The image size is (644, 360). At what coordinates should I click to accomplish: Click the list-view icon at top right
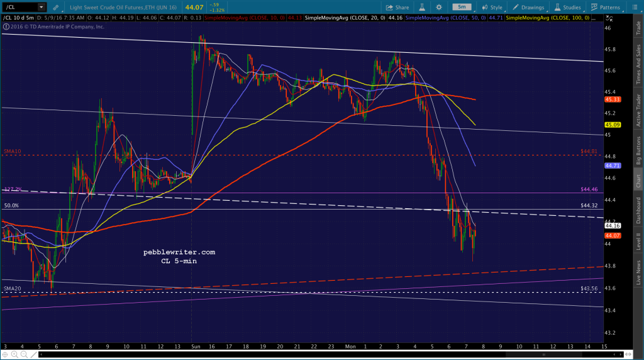coord(635,8)
